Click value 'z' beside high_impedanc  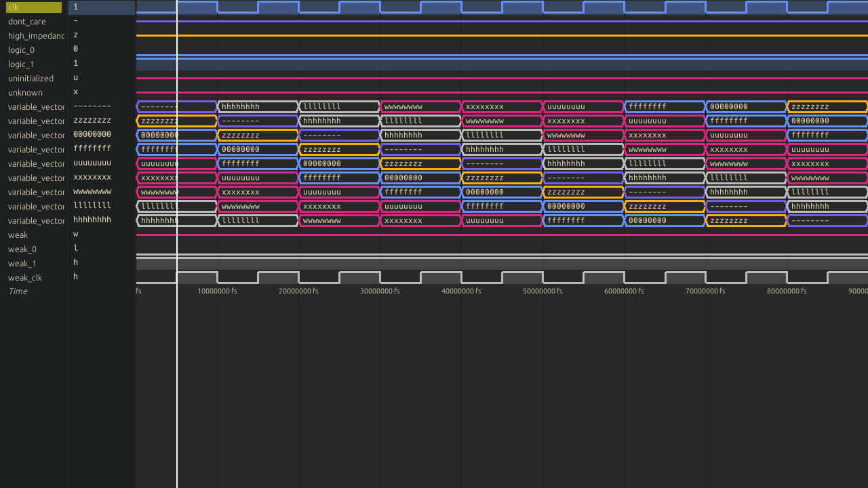pos(75,35)
